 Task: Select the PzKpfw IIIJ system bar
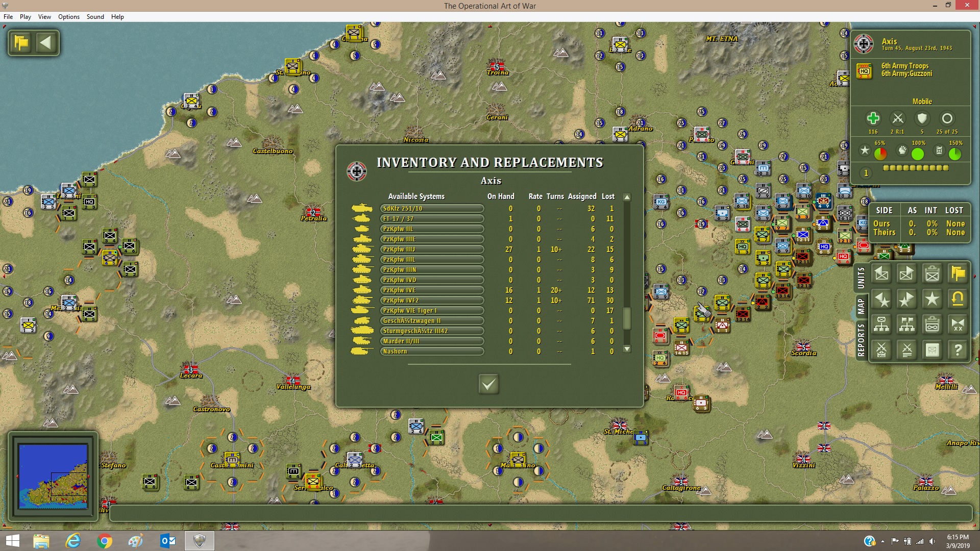click(432, 249)
